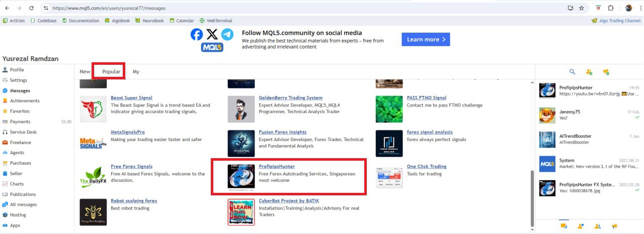Switch to the chats icon tab at bottom

[563, 226]
